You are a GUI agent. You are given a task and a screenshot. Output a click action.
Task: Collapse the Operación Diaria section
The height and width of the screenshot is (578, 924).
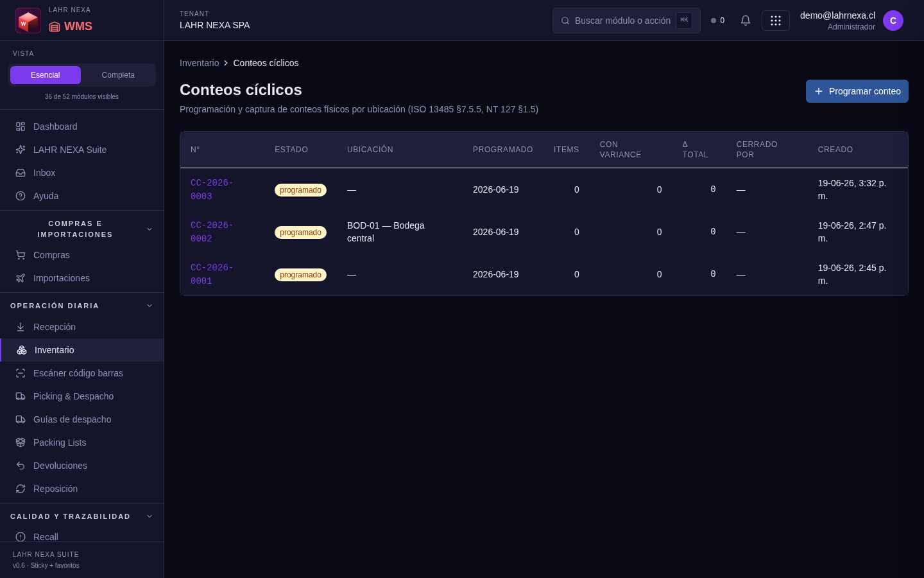pos(150,306)
